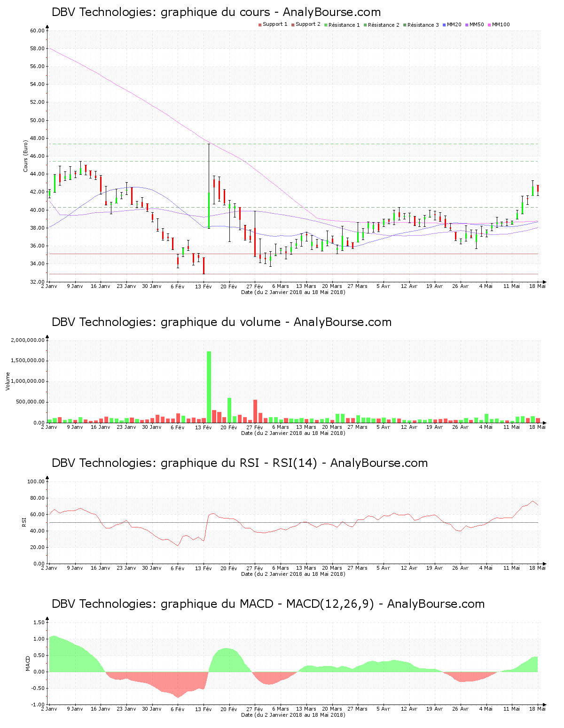Click the 'graphique du volume' chart title

(x=220, y=322)
